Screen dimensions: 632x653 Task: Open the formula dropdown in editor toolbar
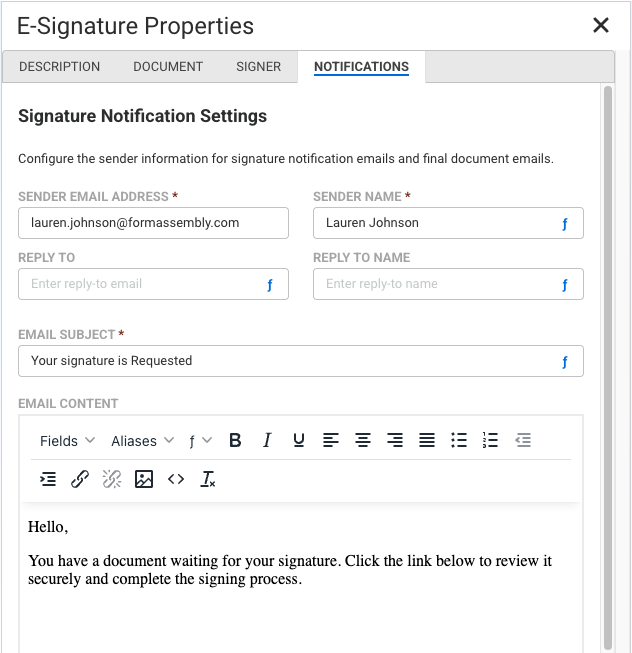coord(200,441)
